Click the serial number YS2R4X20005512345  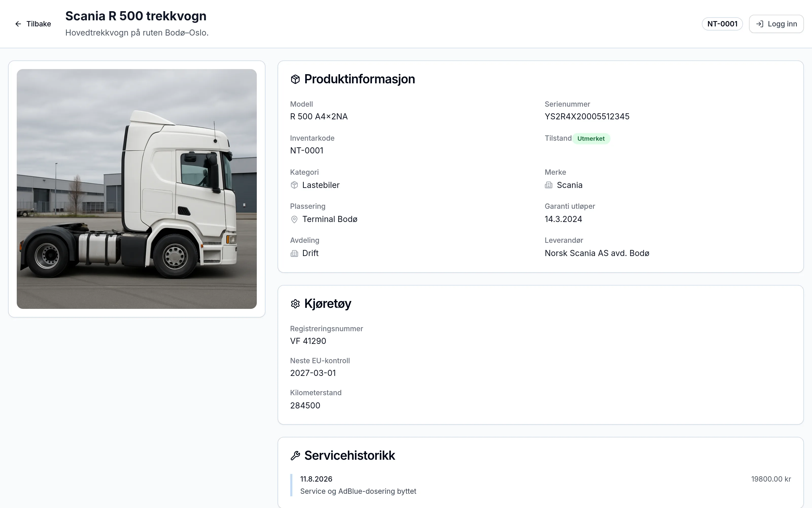pos(587,117)
